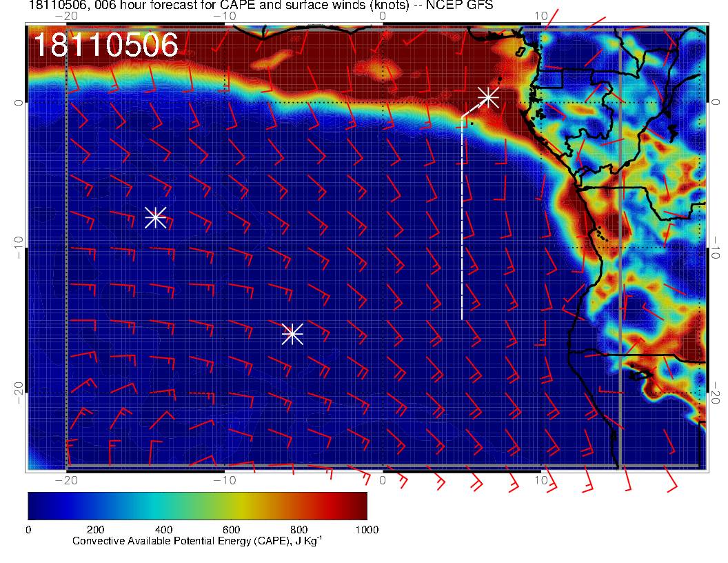Viewport: 728px width, 563px height.
Task: Click the 1000 tick label under the colorbar
Action: tap(366, 529)
